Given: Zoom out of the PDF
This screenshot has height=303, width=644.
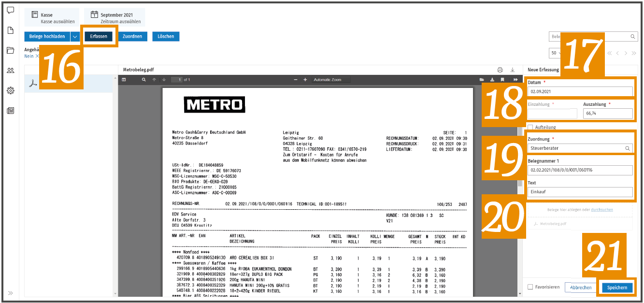Looking at the screenshot, I should pyautogui.click(x=296, y=80).
